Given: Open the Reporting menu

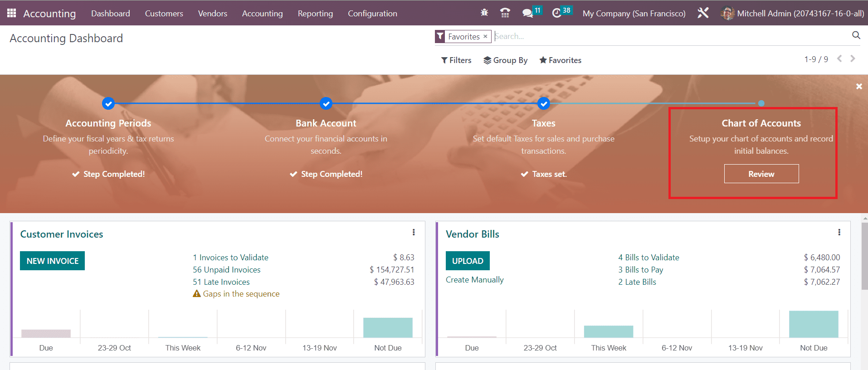Looking at the screenshot, I should click(x=316, y=14).
